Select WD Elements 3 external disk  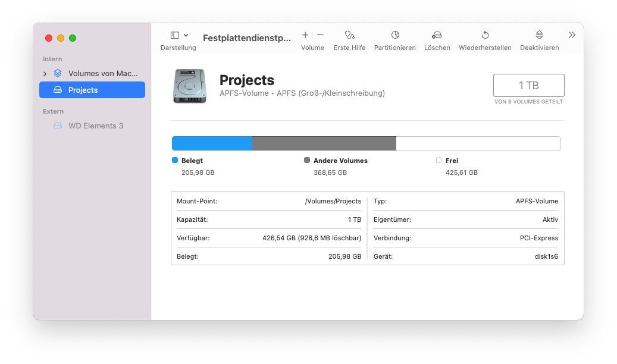[x=95, y=125]
